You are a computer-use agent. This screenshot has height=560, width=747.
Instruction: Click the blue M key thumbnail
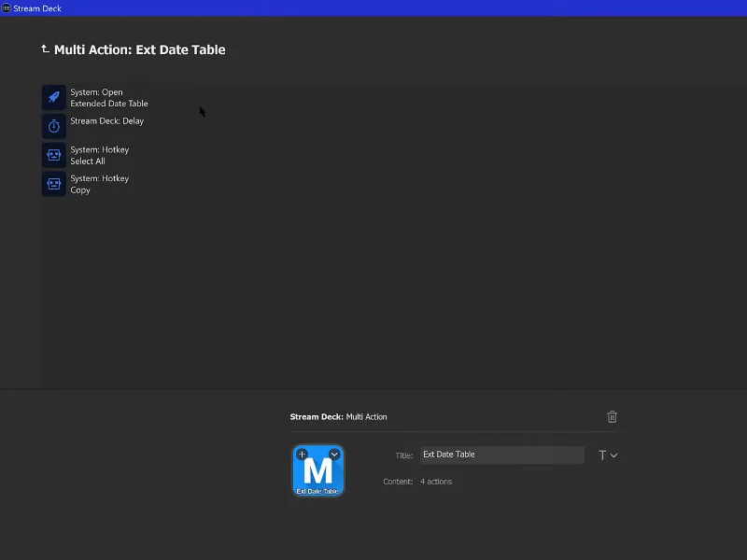(x=317, y=470)
